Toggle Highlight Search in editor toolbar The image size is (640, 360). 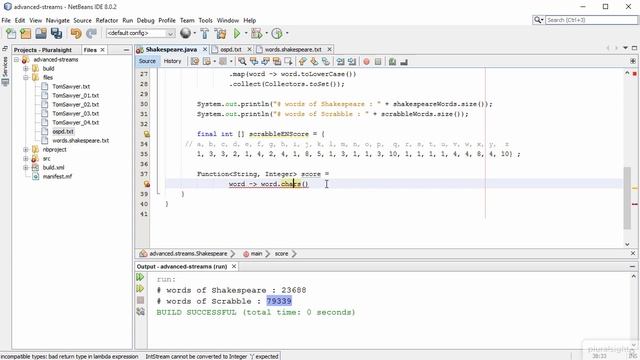(277, 62)
